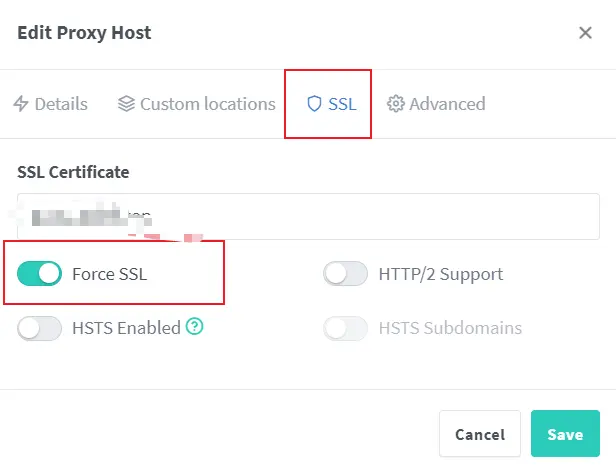
Task: Open the Custom locations tab label
Action: (x=207, y=104)
